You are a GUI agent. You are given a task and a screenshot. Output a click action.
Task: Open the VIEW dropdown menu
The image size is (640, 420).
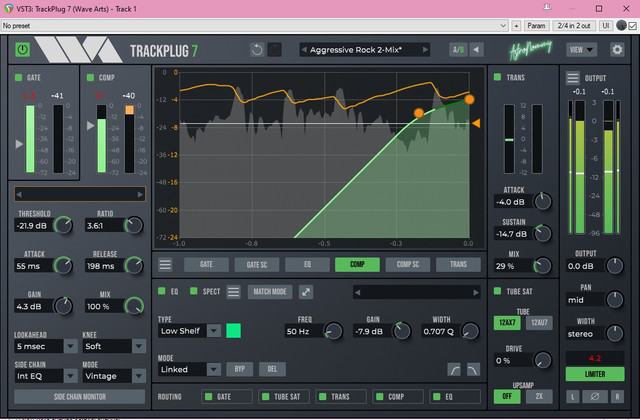click(x=581, y=50)
